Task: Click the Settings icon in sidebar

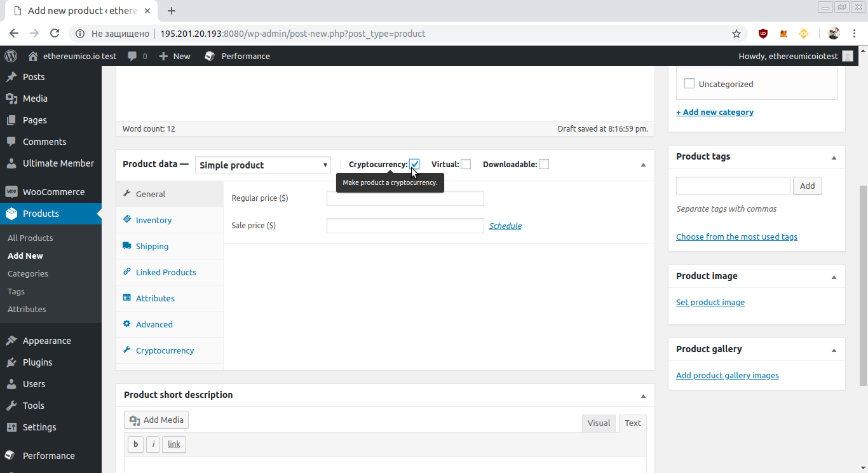Action: pos(11,427)
